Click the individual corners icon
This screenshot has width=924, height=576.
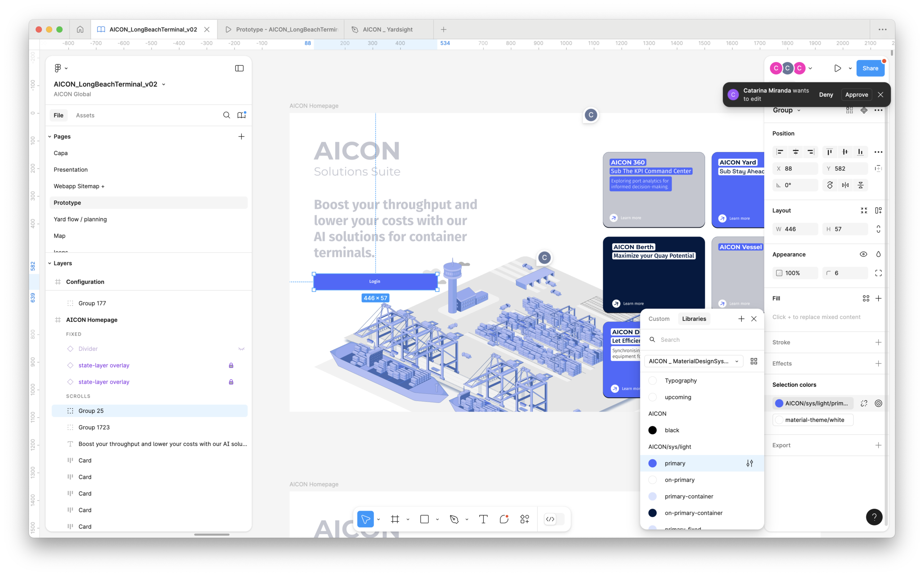[x=878, y=273]
